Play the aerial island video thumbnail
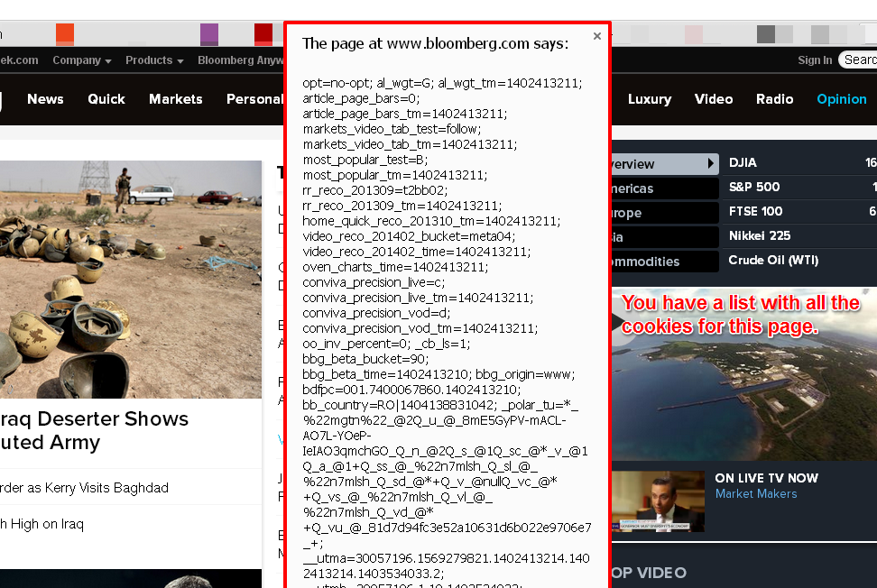 point(743,374)
